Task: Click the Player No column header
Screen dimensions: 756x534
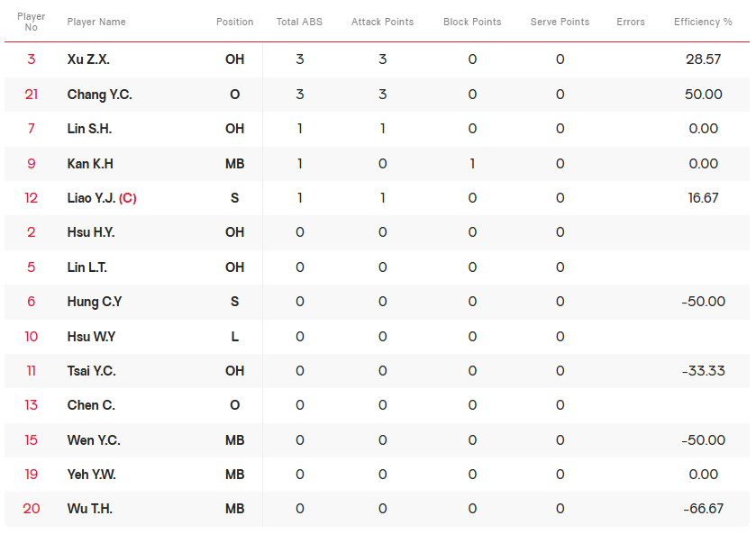Action: (32, 22)
